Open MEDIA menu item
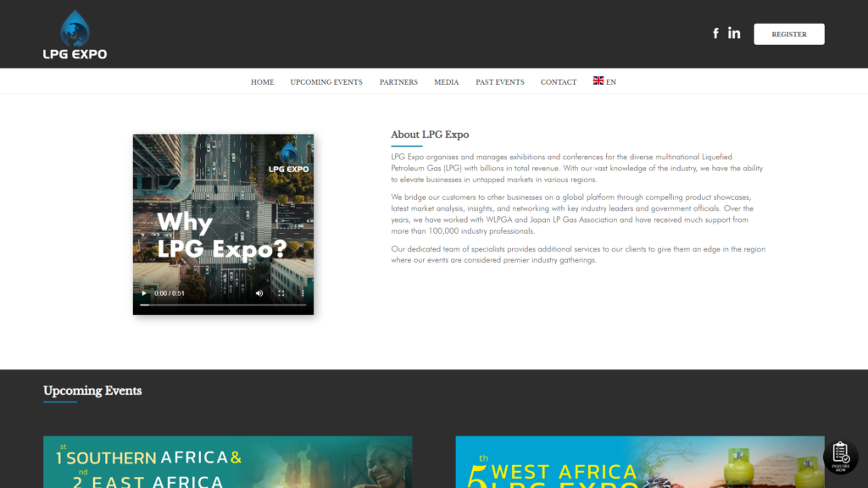 [446, 82]
